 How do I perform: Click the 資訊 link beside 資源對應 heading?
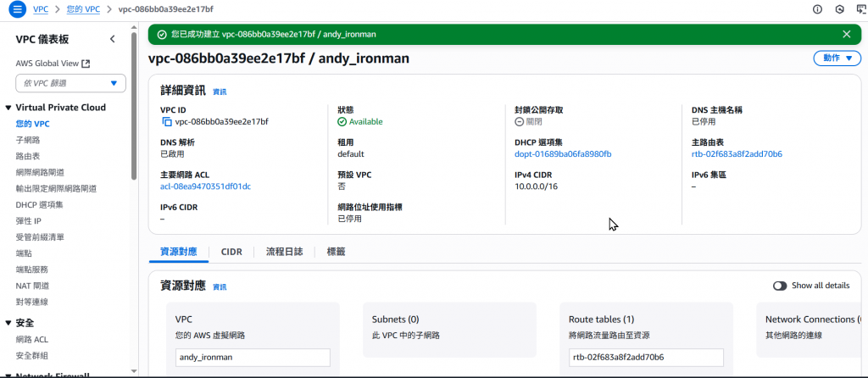coord(220,287)
